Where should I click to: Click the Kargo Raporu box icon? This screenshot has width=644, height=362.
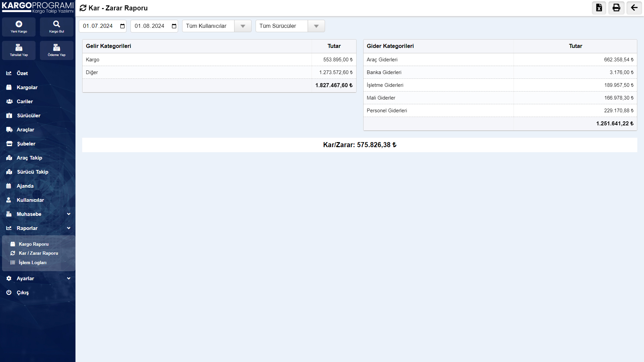(13, 244)
